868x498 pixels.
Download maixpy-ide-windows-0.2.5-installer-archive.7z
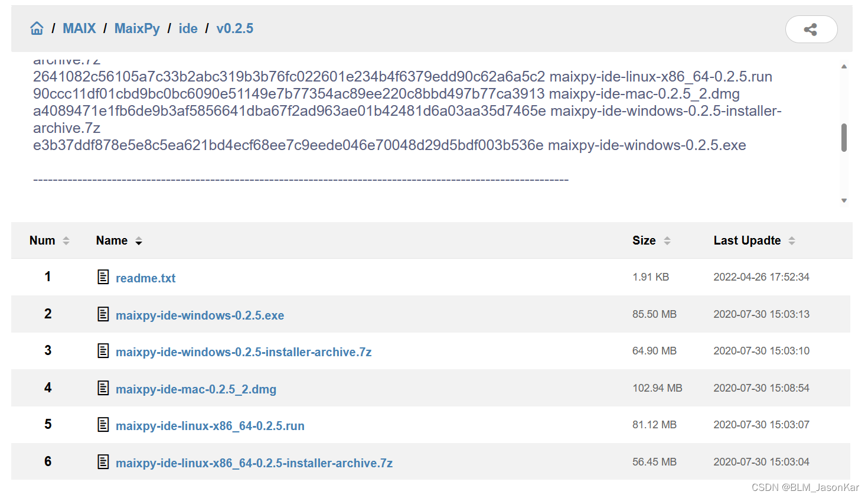(x=243, y=352)
